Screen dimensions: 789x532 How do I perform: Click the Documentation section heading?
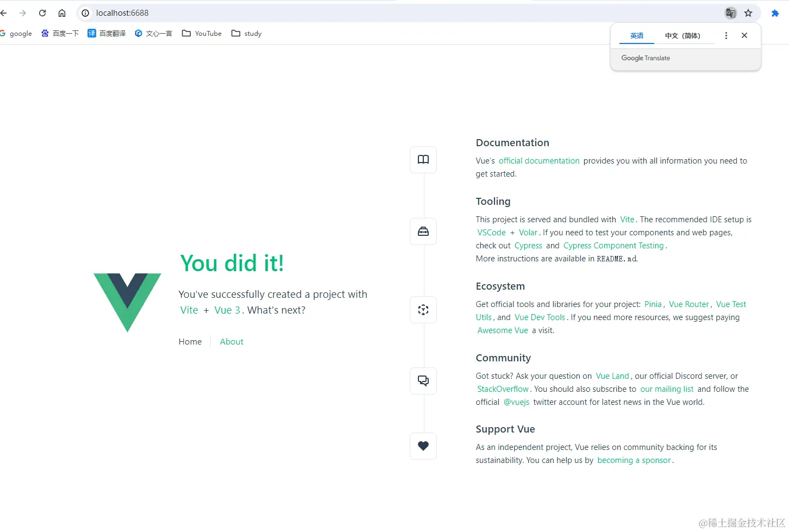tap(512, 143)
